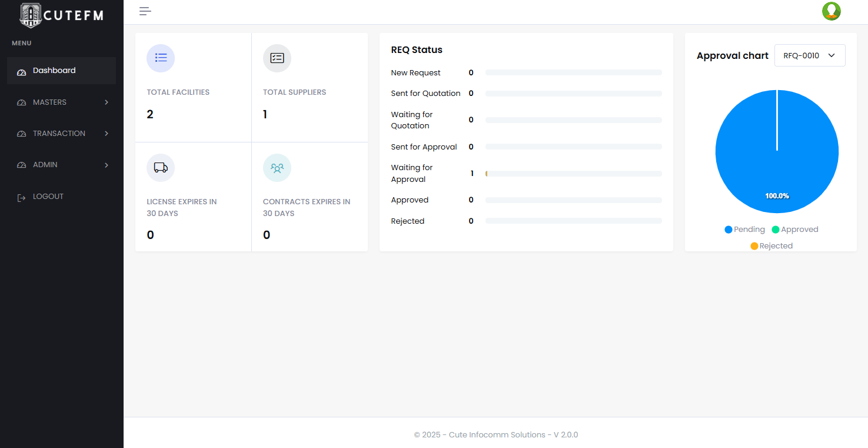Toggle the Pending legend item
The height and width of the screenshot is (448, 868).
click(744, 230)
